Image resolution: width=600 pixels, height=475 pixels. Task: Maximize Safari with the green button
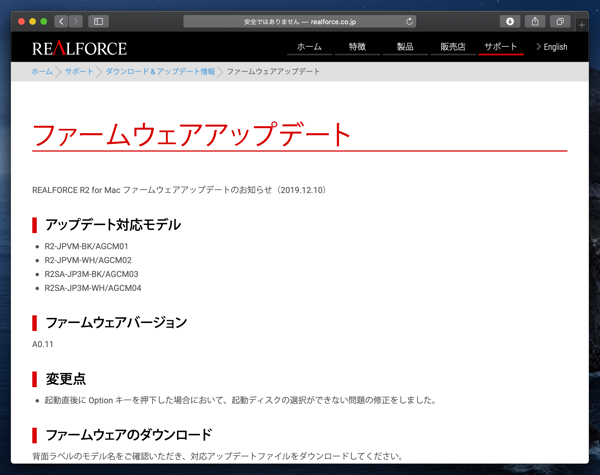point(44,21)
